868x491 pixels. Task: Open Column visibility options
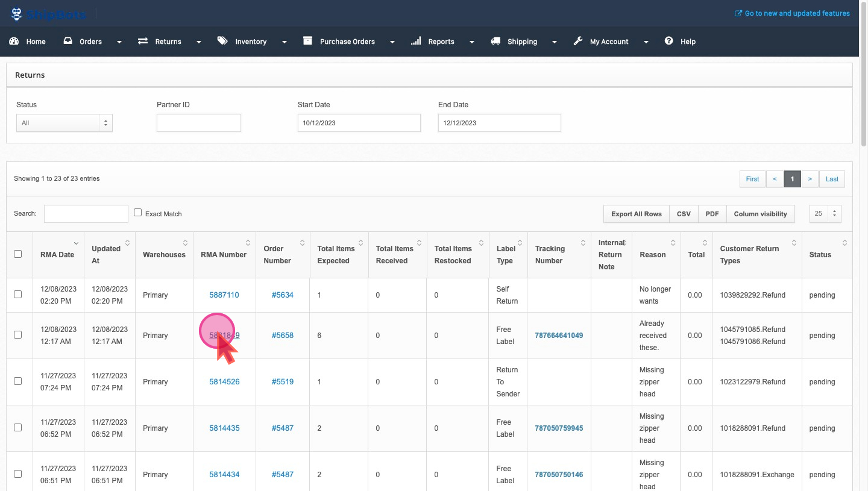click(760, 214)
